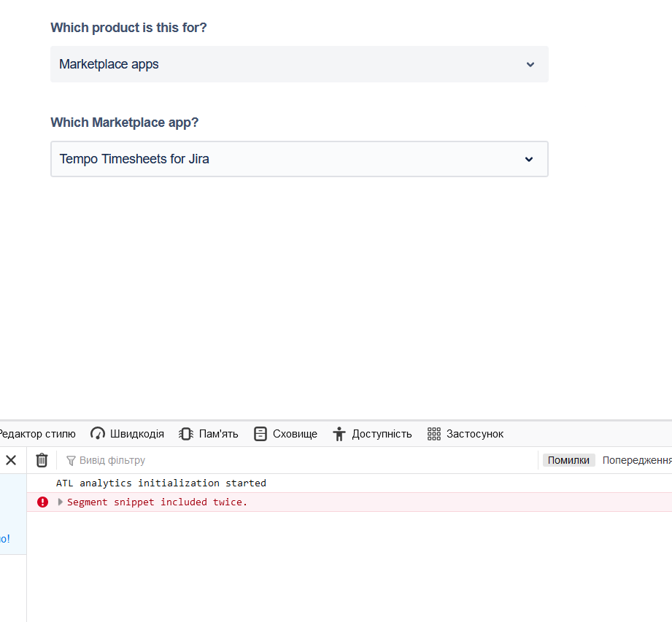This screenshot has height=622, width=672.
Task: Switch to the Доступність tab
Action: 372,434
